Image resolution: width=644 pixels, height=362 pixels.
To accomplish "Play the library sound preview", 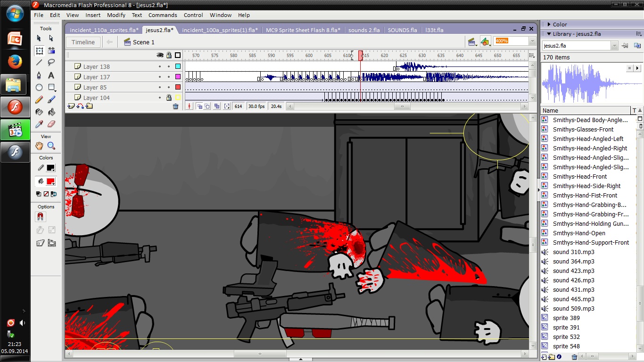I will click(637, 68).
